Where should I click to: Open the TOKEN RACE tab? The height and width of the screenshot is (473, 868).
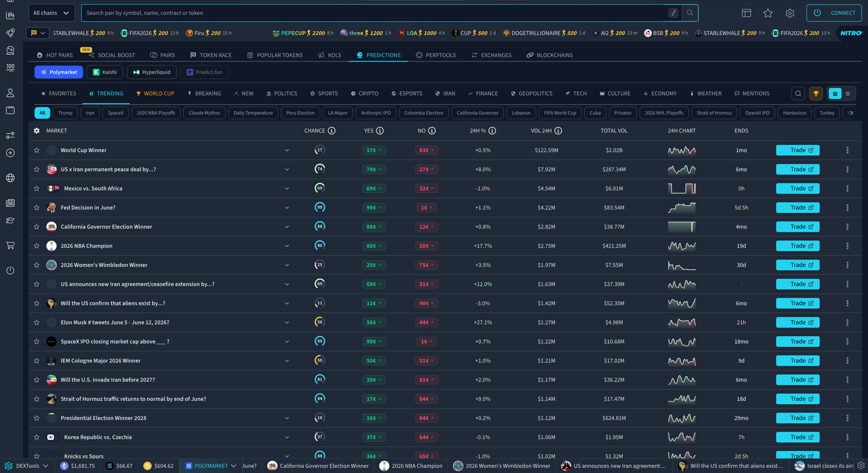tap(211, 55)
